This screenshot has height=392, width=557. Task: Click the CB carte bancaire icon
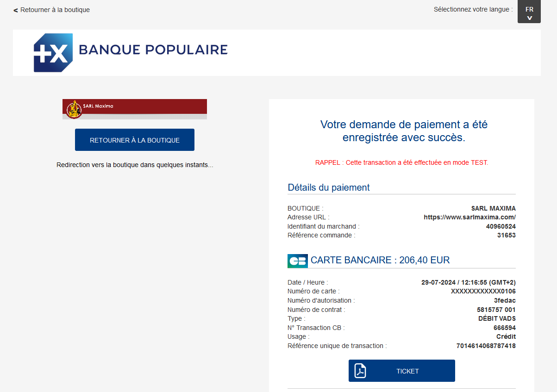297,261
